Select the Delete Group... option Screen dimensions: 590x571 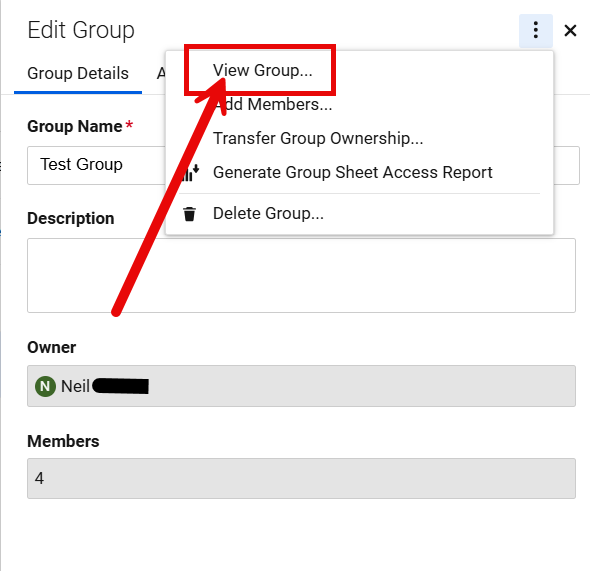tap(268, 214)
